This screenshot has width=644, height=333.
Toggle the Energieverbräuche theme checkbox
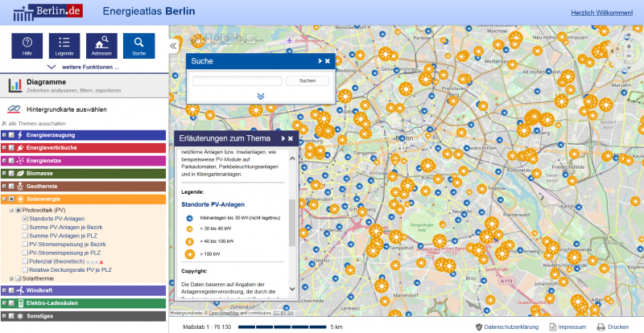[11, 148]
